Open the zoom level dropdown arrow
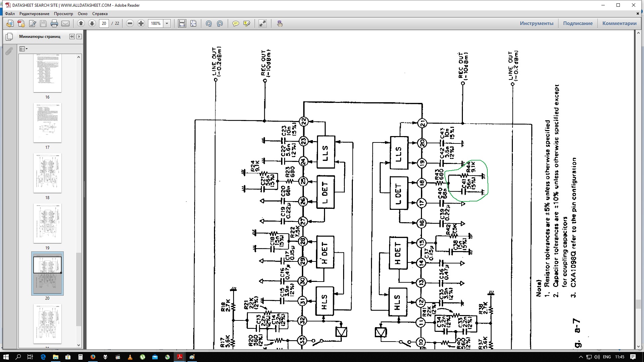 tap(167, 23)
